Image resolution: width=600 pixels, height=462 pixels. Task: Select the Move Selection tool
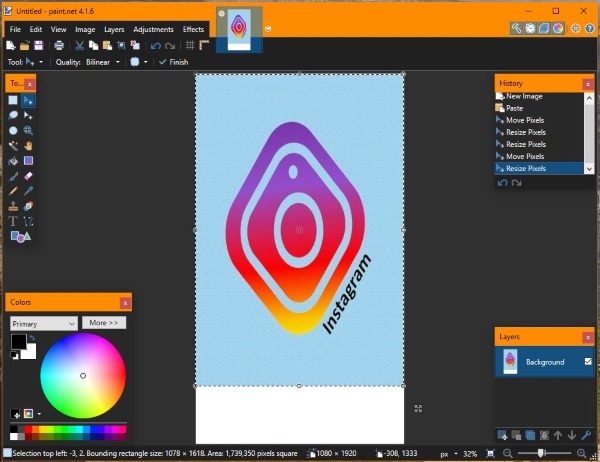click(x=28, y=115)
